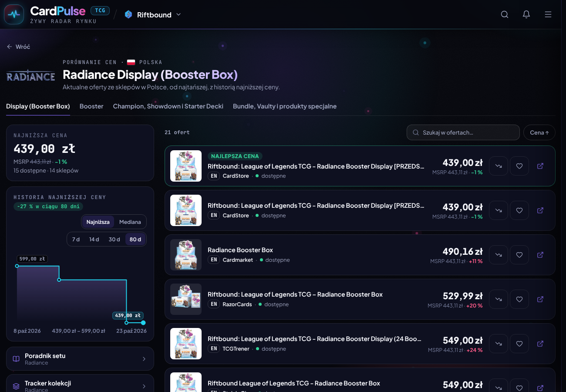
Task: Expand the Poradnik setu chevron arrow
Action: [144, 359]
